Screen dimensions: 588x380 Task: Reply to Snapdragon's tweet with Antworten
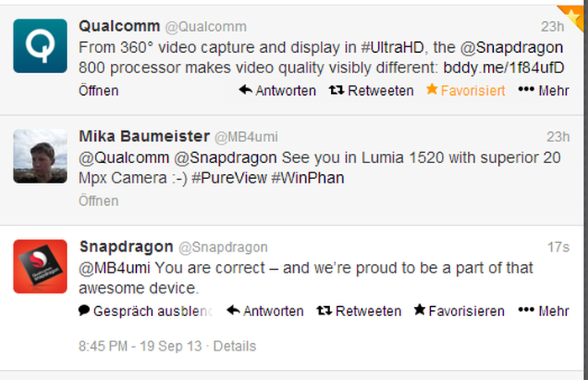pyautogui.click(x=265, y=311)
